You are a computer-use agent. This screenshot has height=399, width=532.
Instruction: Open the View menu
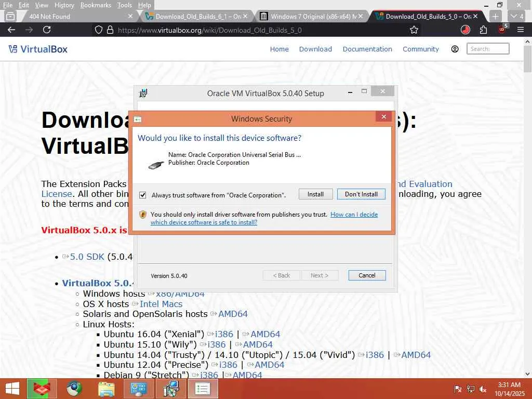[42, 5]
